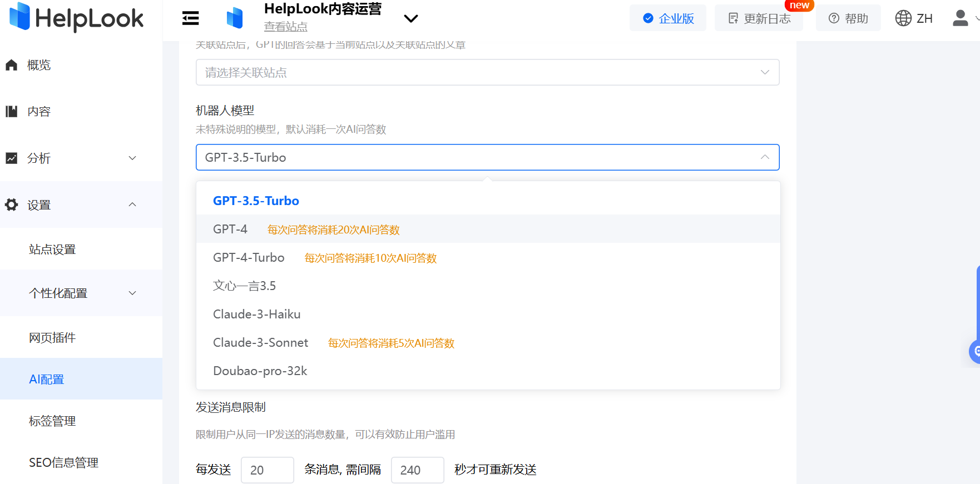
Task: Click the 企业版 badge button
Action: (x=668, y=18)
